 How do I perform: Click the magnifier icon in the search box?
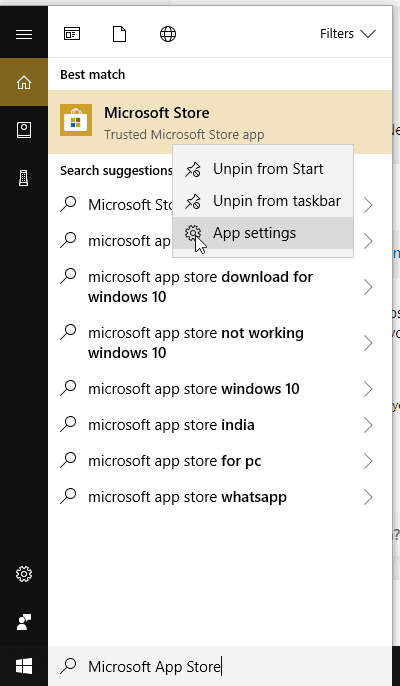(x=68, y=666)
